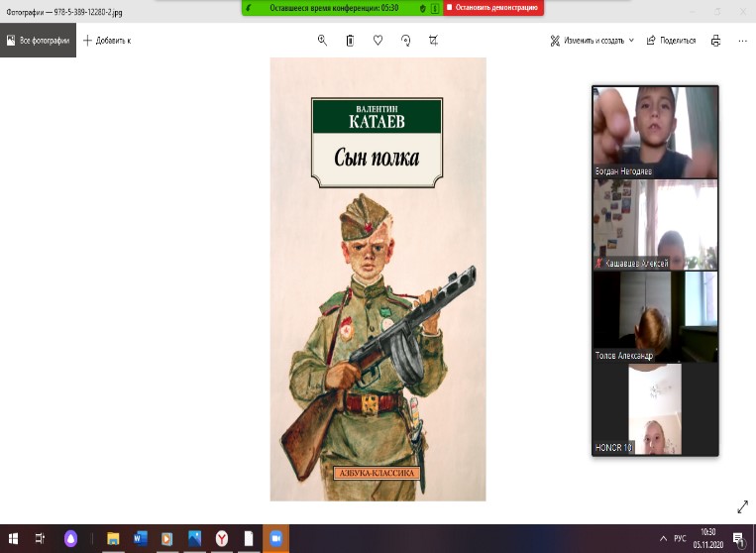The image size is (756, 553).
Task: Open File Explorer from the taskbar
Action: pos(113,538)
